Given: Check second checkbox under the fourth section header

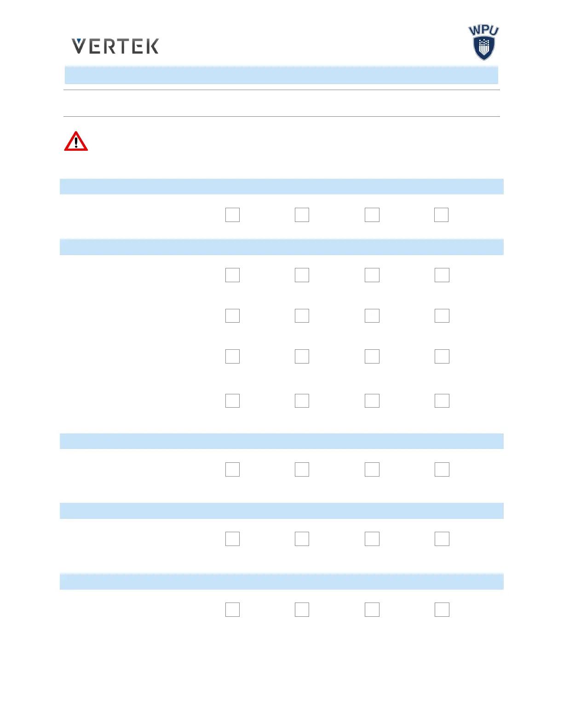Looking at the screenshot, I should click(x=302, y=539).
